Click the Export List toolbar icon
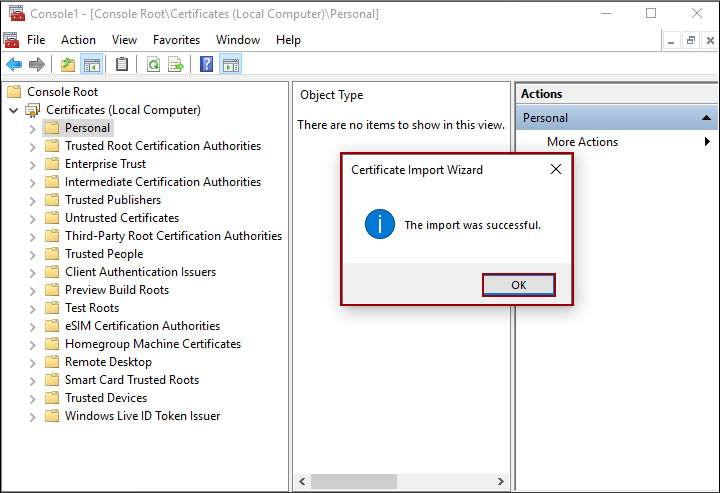 (176, 65)
